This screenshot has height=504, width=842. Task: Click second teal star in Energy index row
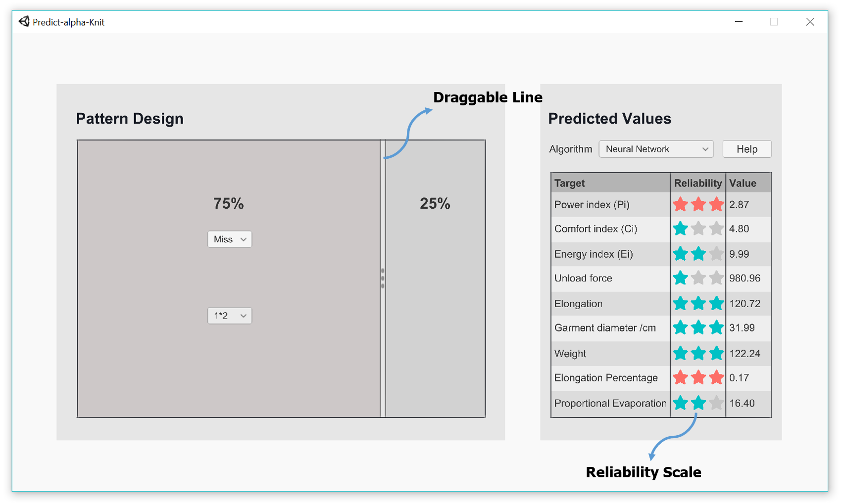click(698, 254)
